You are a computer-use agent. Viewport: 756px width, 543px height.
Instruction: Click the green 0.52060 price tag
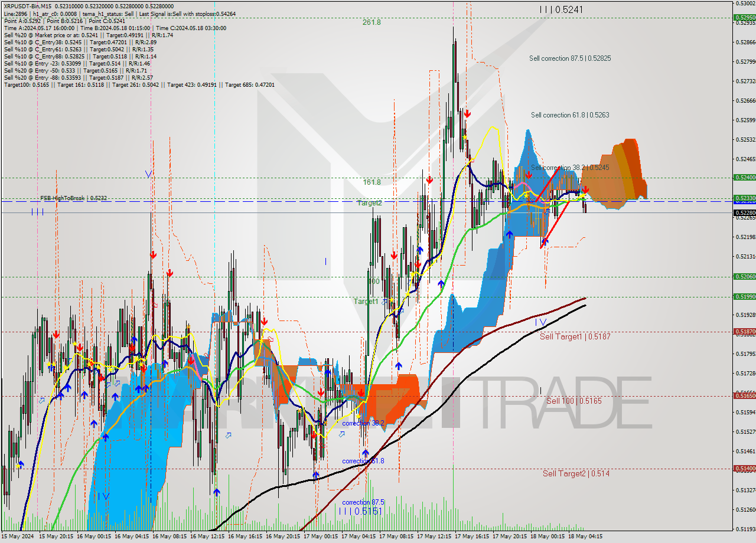pos(744,276)
